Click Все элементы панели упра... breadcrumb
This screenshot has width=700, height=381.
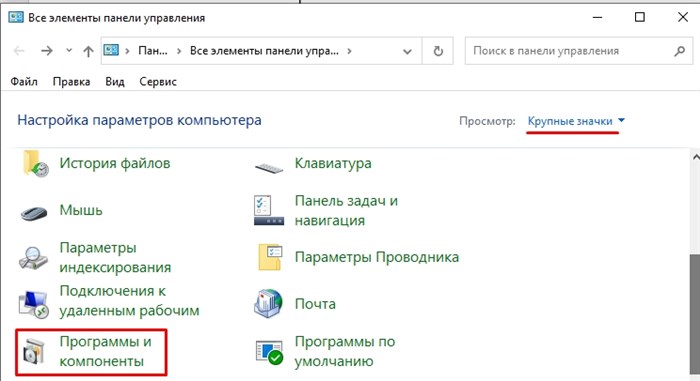(264, 51)
